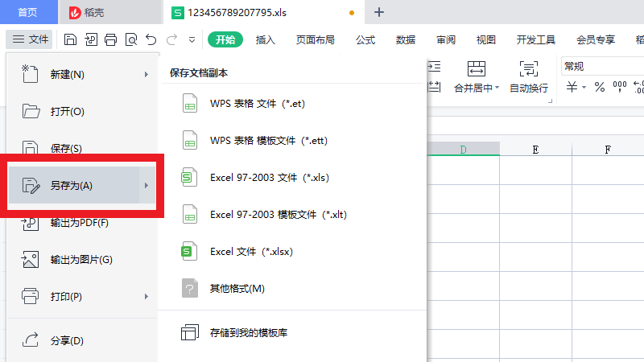
Task: Switch to the 插入 ribbon tab
Action: coord(266,40)
